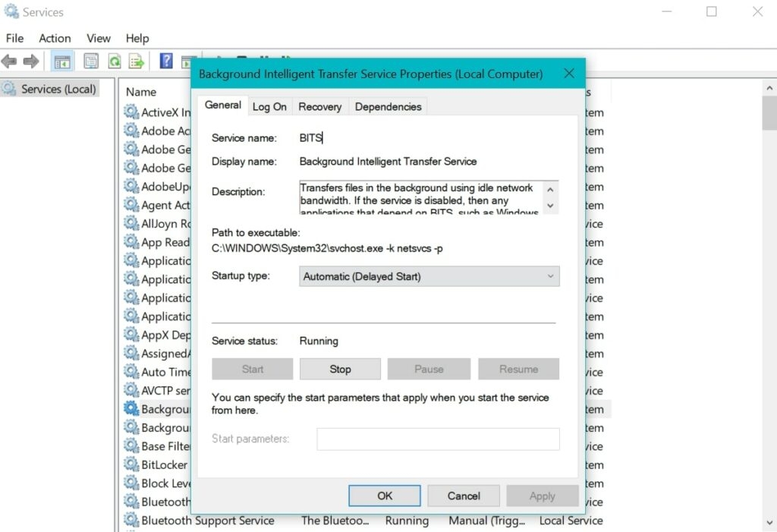
Task: Click the BitLocker service gear icon
Action: (131, 464)
